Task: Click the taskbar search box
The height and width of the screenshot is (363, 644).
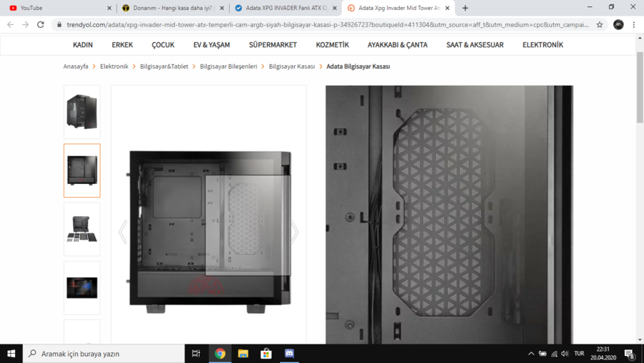Action: coord(104,354)
